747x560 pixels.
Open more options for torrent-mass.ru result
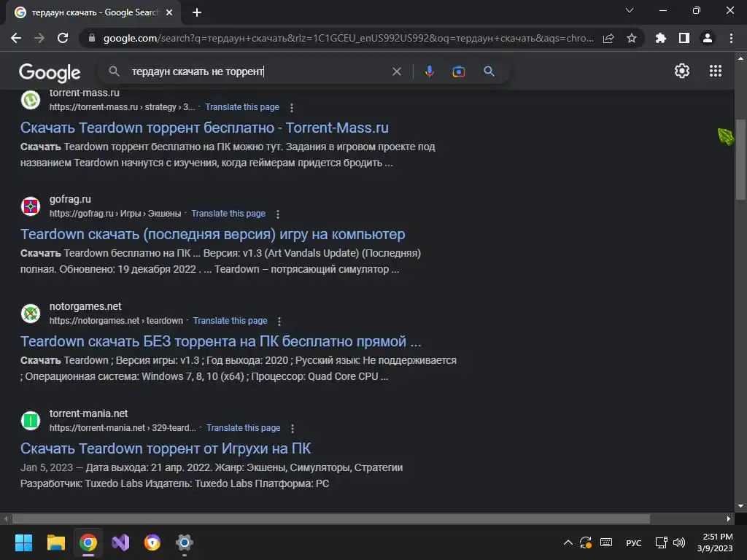point(292,108)
